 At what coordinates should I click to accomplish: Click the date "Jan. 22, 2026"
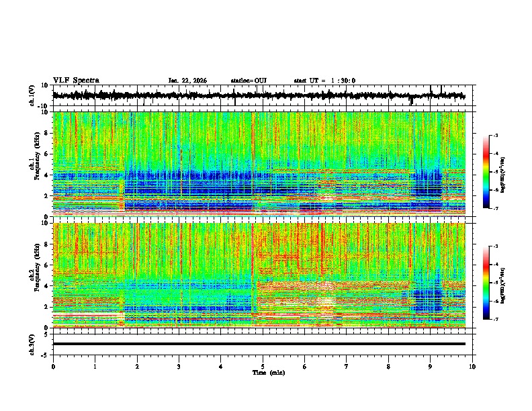(x=187, y=81)
